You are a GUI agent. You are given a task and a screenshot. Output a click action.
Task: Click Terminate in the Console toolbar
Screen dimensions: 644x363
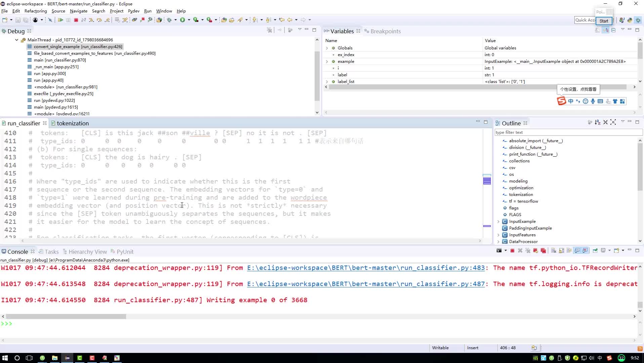(512, 251)
